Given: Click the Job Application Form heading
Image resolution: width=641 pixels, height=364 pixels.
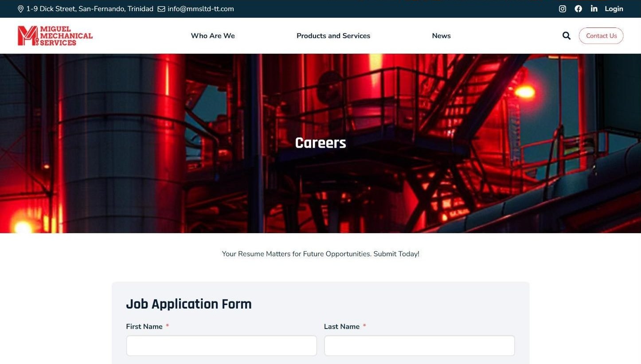Looking at the screenshot, I should coord(189,304).
